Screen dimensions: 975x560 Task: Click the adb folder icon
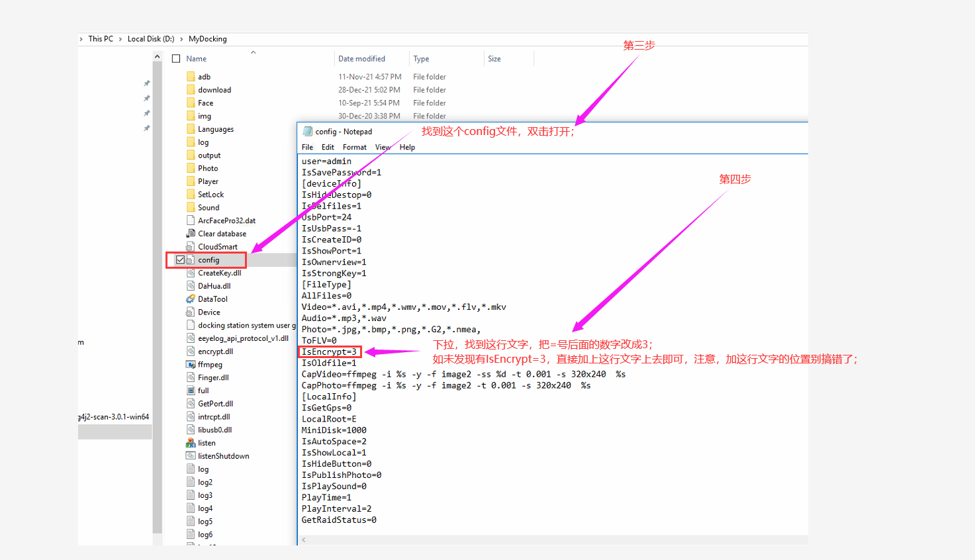191,77
